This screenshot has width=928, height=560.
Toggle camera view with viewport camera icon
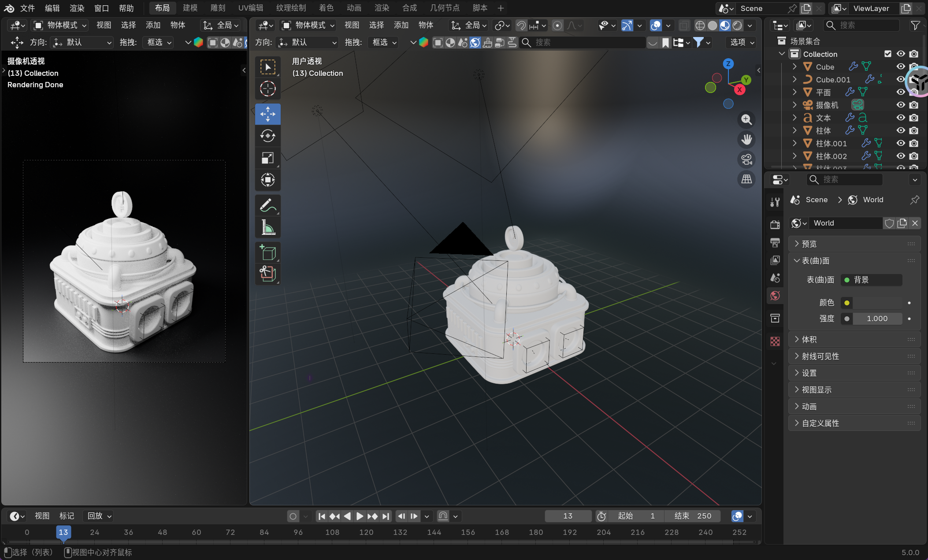(x=746, y=159)
